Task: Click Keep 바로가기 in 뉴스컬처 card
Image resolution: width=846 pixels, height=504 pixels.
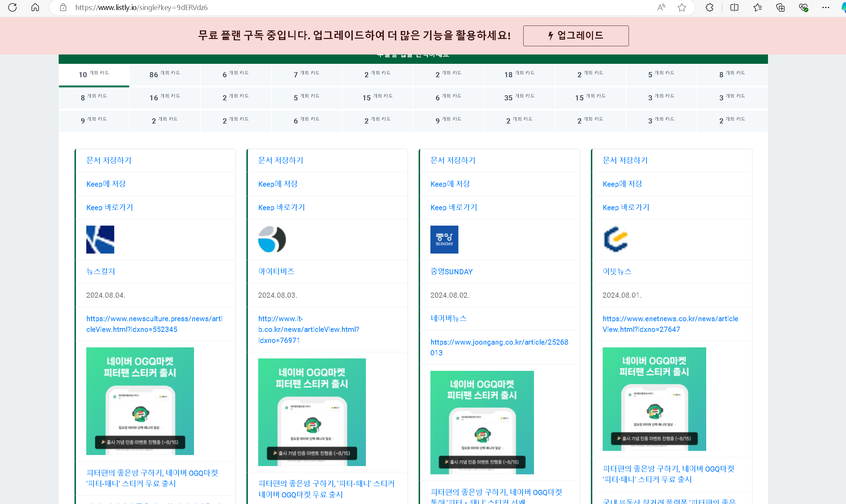Action: point(109,207)
